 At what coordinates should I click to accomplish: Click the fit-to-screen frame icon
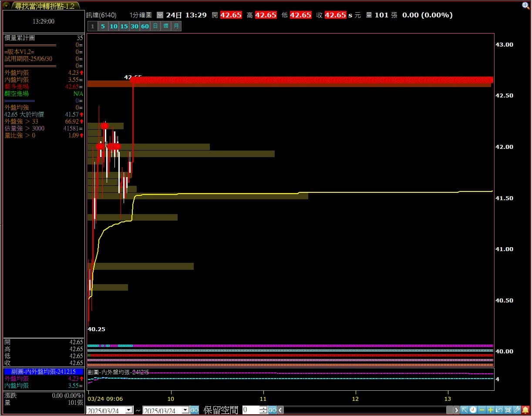(508, 410)
